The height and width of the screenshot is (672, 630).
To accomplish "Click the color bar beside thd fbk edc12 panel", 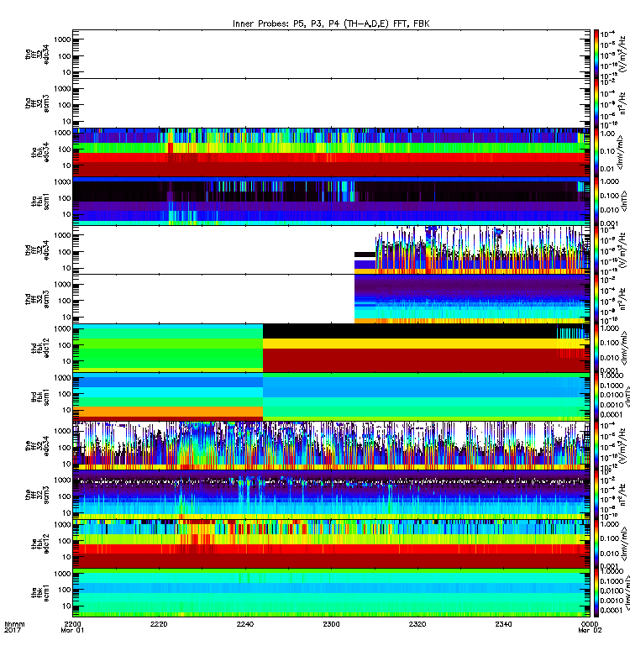I will point(596,348).
